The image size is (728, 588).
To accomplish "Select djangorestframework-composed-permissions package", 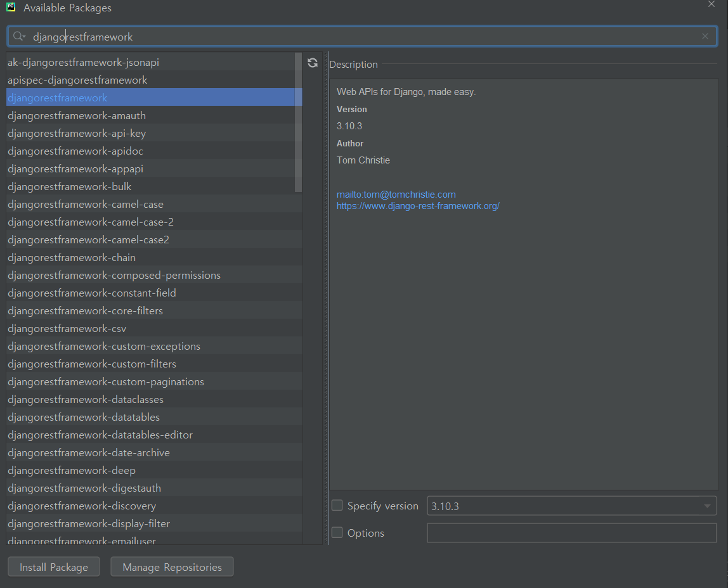I will [x=153, y=275].
